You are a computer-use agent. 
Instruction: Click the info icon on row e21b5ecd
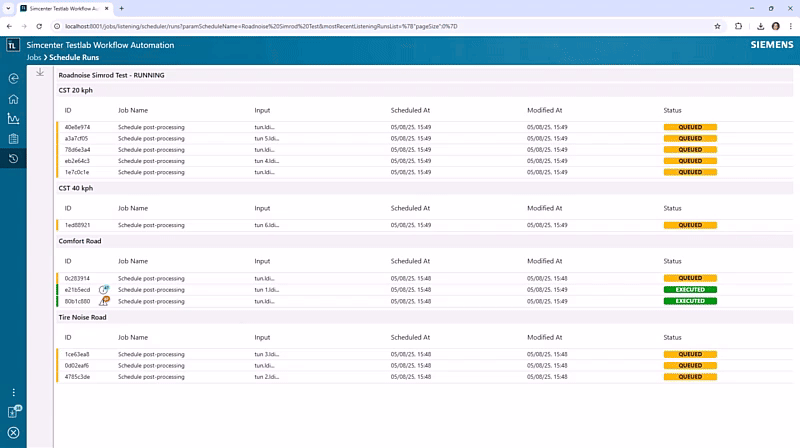pyautogui.click(x=104, y=289)
